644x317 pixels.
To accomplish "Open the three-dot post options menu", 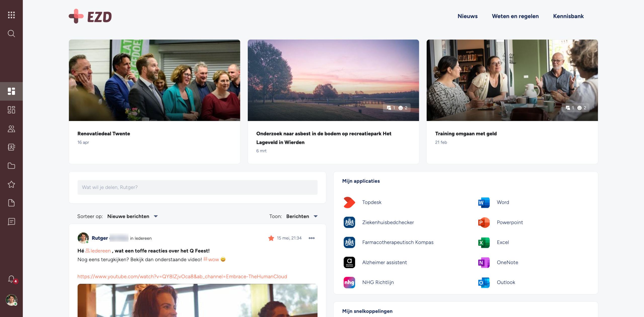I will tap(311, 238).
